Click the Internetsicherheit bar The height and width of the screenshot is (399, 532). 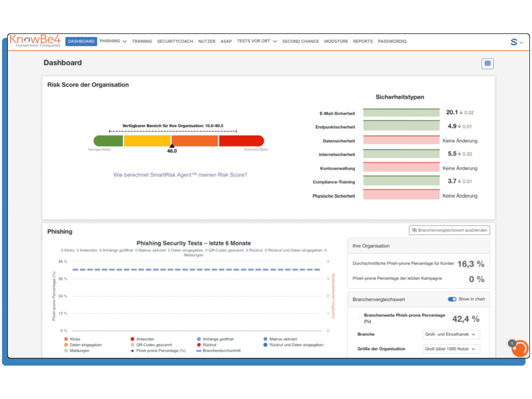coord(401,153)
